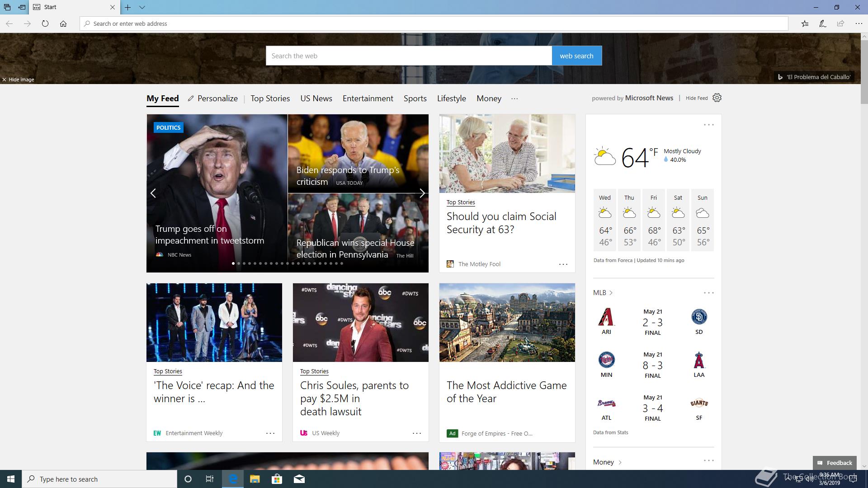868x488 pixels.
Task: Go to previous carousel slide
Action: (x=153, y=193)
